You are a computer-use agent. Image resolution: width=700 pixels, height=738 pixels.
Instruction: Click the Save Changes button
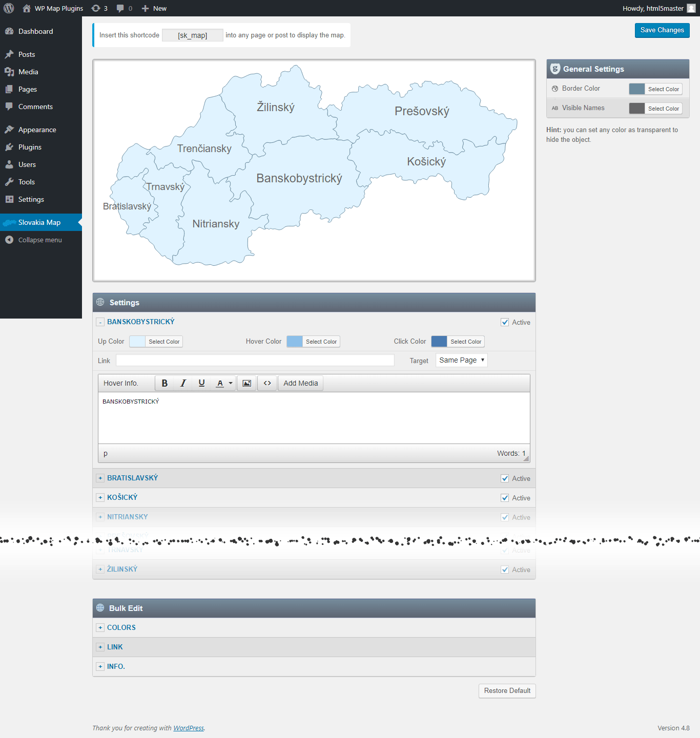click(662, 30)
